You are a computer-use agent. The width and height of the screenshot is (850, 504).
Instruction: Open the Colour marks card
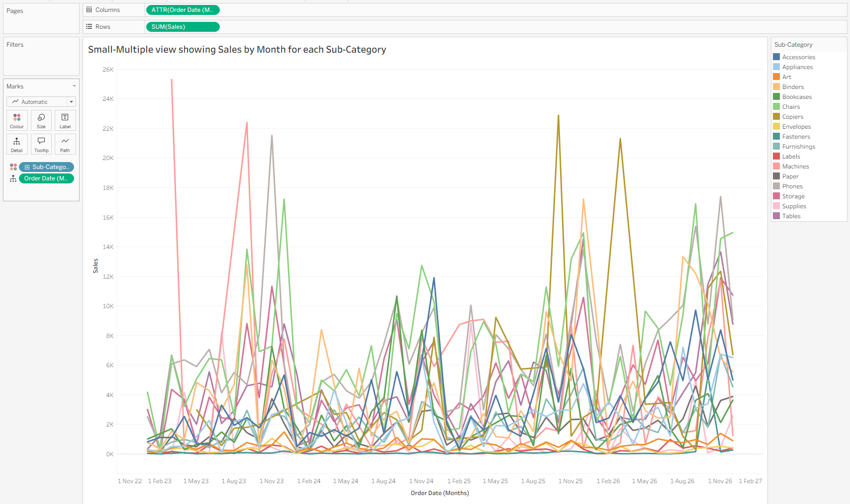pos(17,120)
